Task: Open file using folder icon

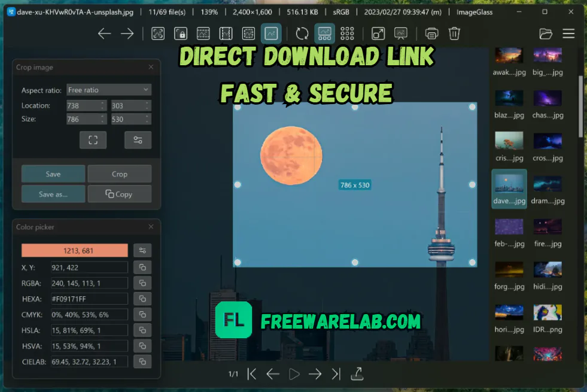Action: coord(546,34)
